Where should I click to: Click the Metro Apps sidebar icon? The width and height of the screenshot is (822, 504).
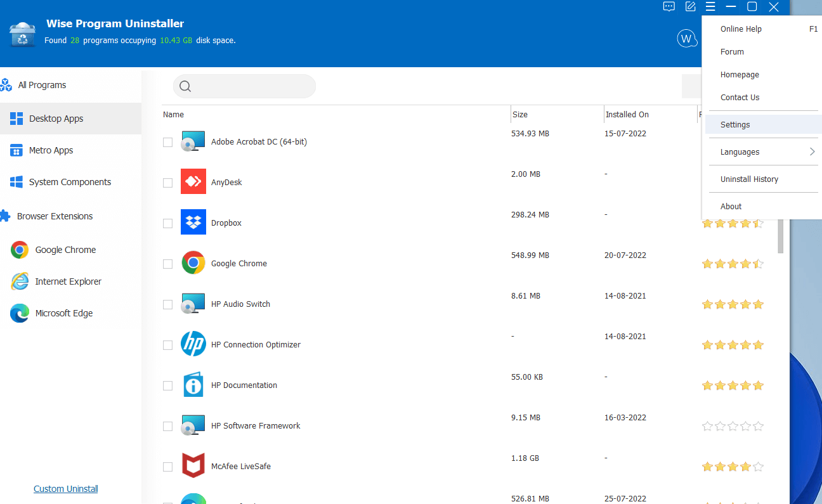coord(16,150)
